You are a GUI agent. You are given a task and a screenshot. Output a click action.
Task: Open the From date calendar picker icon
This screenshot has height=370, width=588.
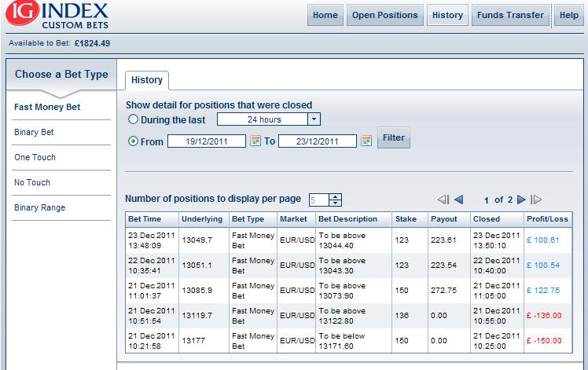(x=255, y=141)
